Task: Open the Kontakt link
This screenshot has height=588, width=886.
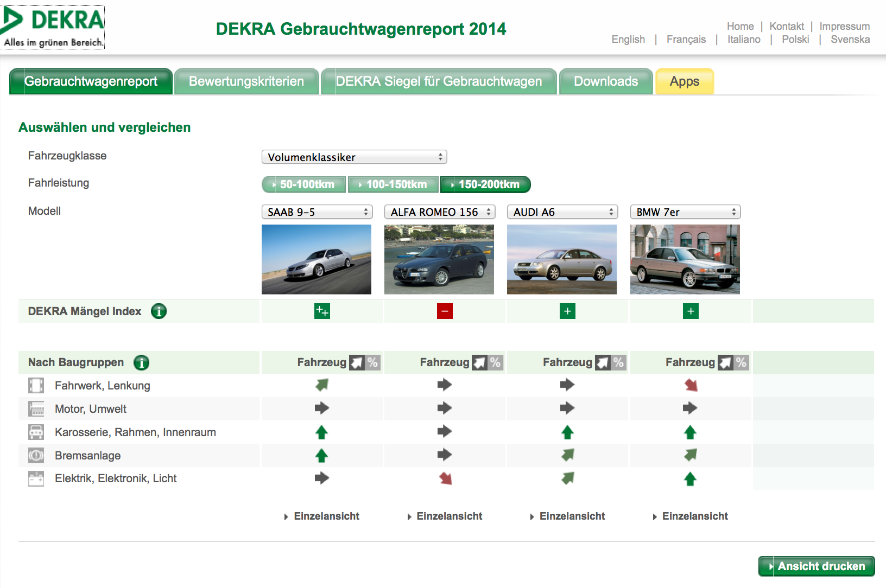Action: pyautogui.click(x=787, y=26)
